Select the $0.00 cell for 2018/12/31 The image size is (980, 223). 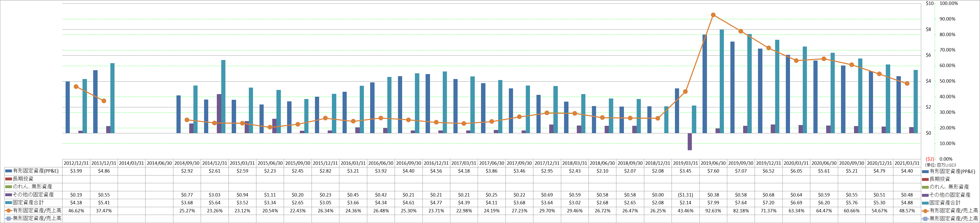click(658, 195)
